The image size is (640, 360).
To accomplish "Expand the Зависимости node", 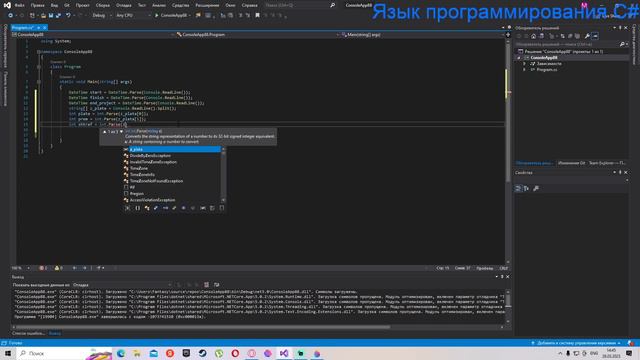I will point(525,64).
